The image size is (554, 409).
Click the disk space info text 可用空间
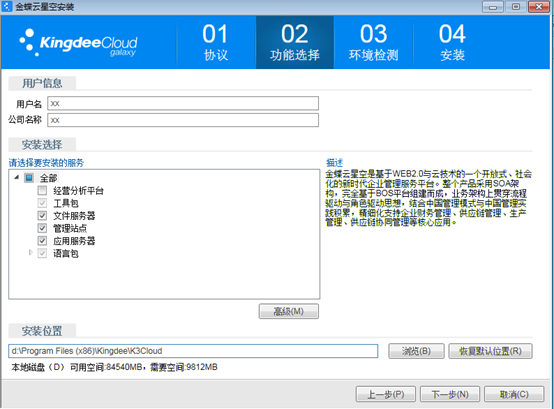click(114, 367)
